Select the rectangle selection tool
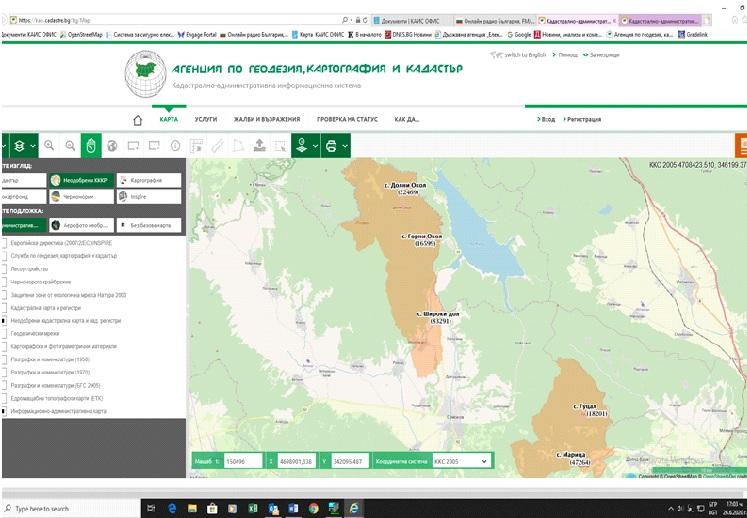 click(280, 146)
